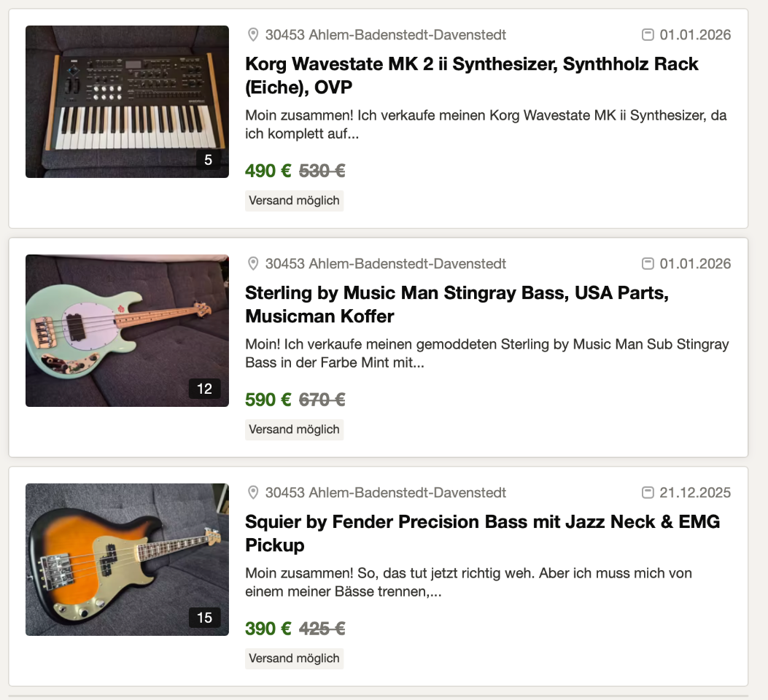This screenshot has width=768, height=700.
Task: Click 'Versand möglich' tag on Korg listing
Action: (294, 201)
